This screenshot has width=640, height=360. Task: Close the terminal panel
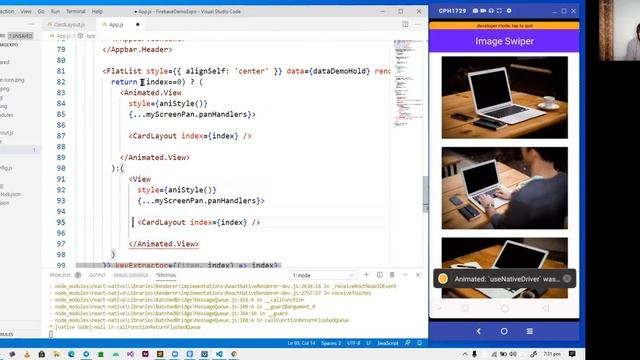(418, 275)
